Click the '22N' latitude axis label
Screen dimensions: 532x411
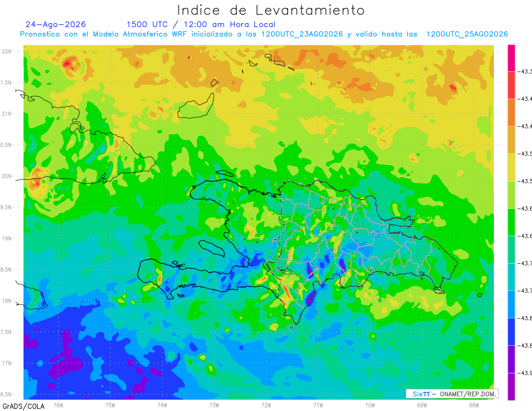click(x=7, y=51)
